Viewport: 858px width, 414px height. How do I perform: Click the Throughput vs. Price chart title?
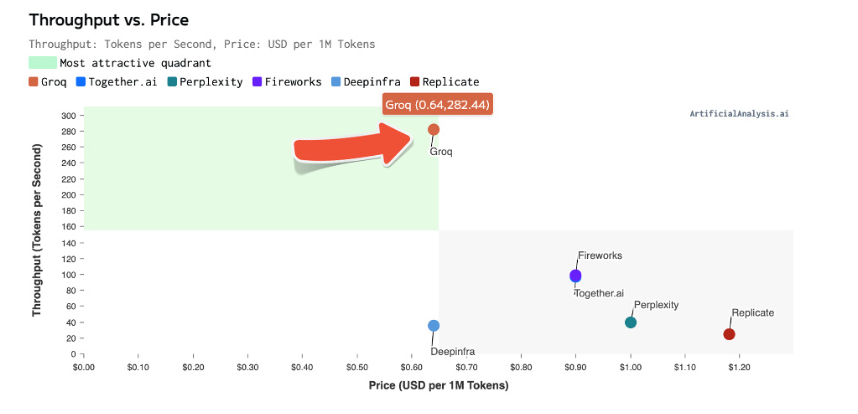point(108,20)
